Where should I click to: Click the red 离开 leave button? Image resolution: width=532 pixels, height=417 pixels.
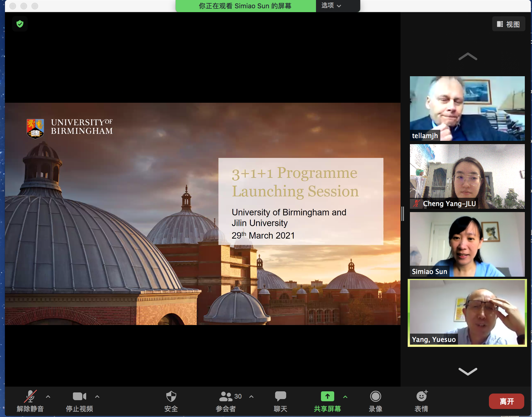(506, 401)
